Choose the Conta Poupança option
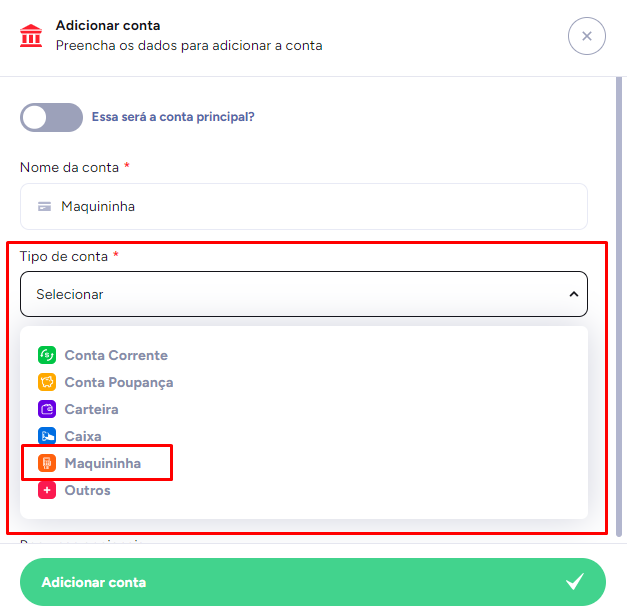This screenshot has height=616, width=627. pos(118,382)
